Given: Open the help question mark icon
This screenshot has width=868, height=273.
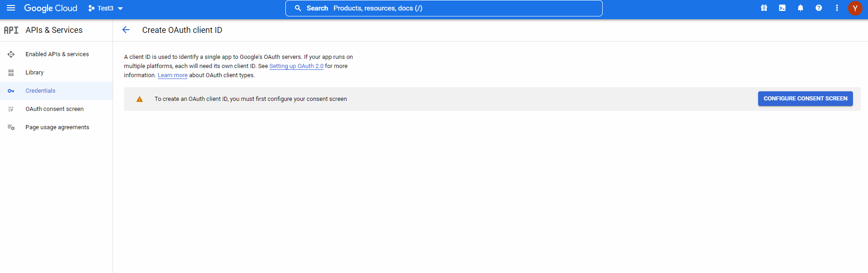Looking at the screenshot, I should click(819, 8).
